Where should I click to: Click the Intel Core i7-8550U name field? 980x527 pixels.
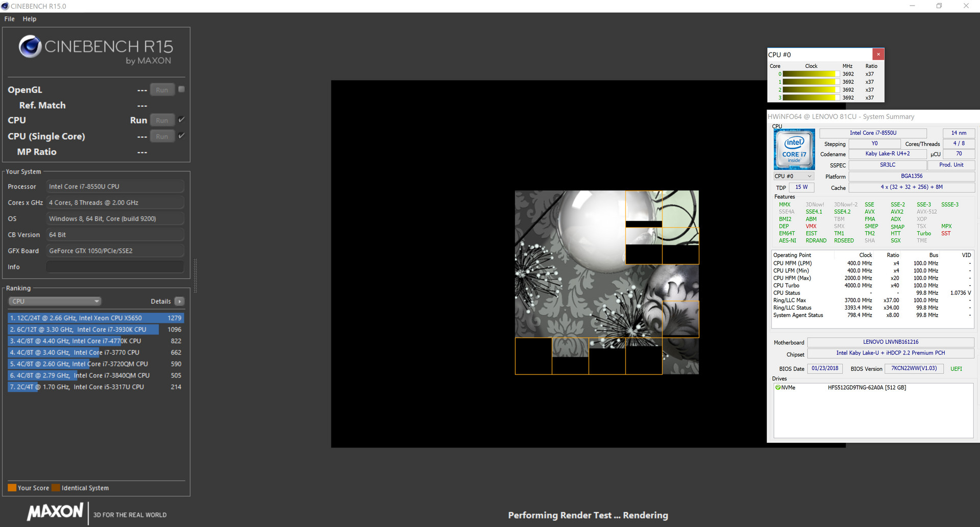click(x=873, y=133)
